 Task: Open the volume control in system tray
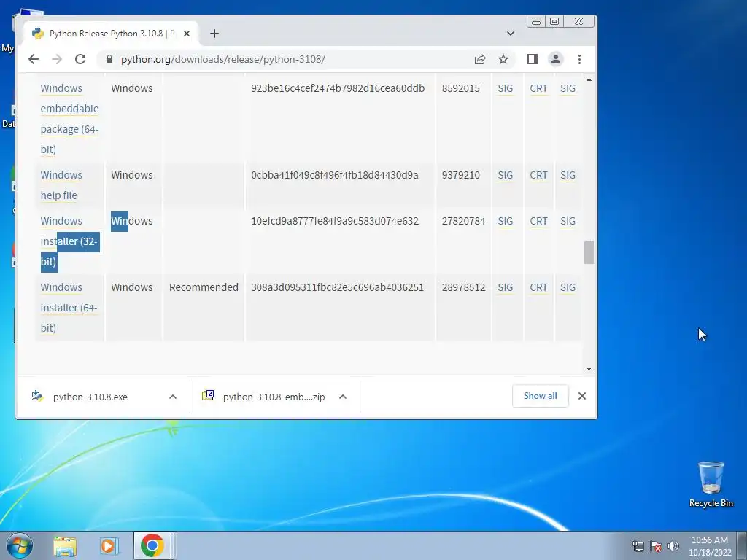click(x=673, y=546)
